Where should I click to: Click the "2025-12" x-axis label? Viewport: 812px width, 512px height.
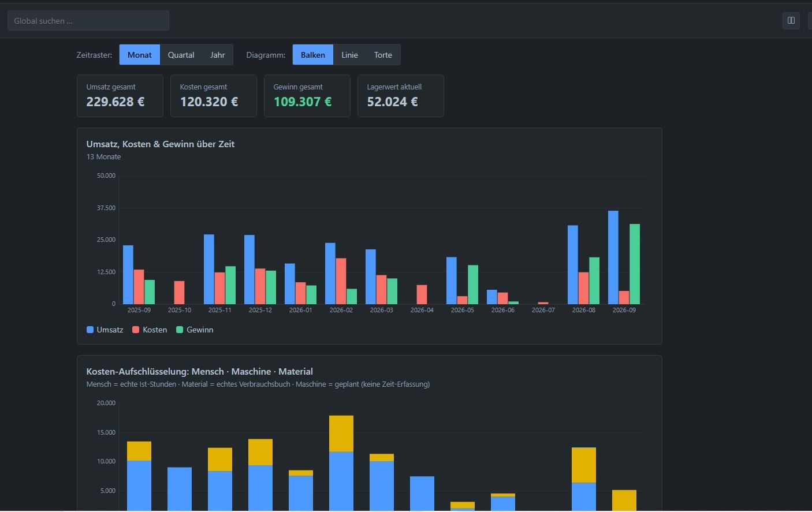(x=260, y=310)
